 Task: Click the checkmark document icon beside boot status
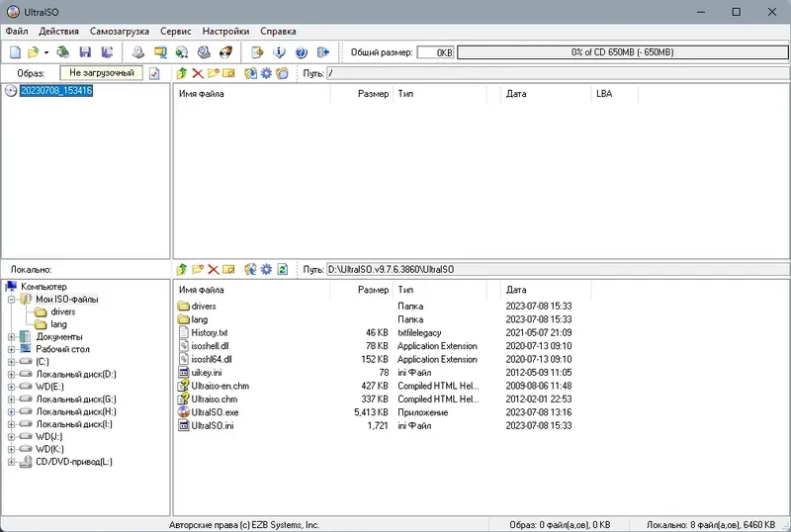(x=154, y=74)
